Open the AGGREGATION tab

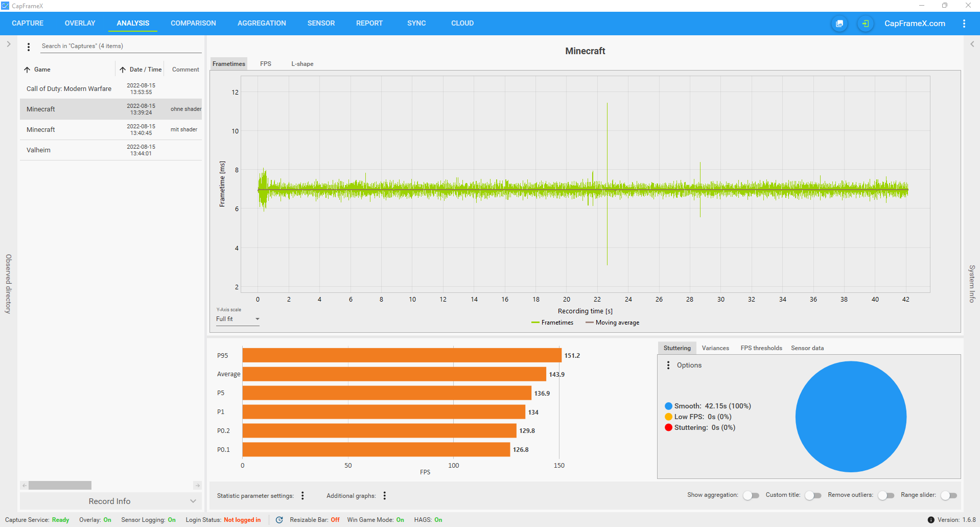[262, 24]
